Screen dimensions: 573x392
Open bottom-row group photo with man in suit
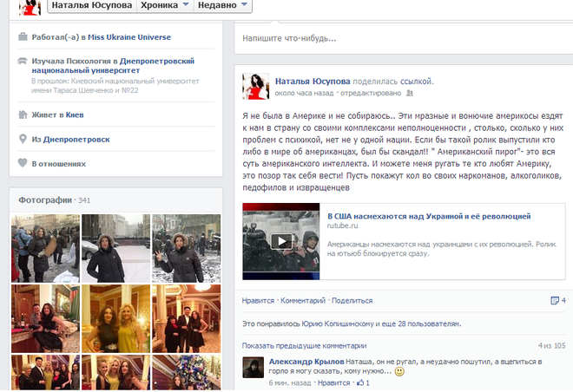pyautogui.click(x=45, y=372)
